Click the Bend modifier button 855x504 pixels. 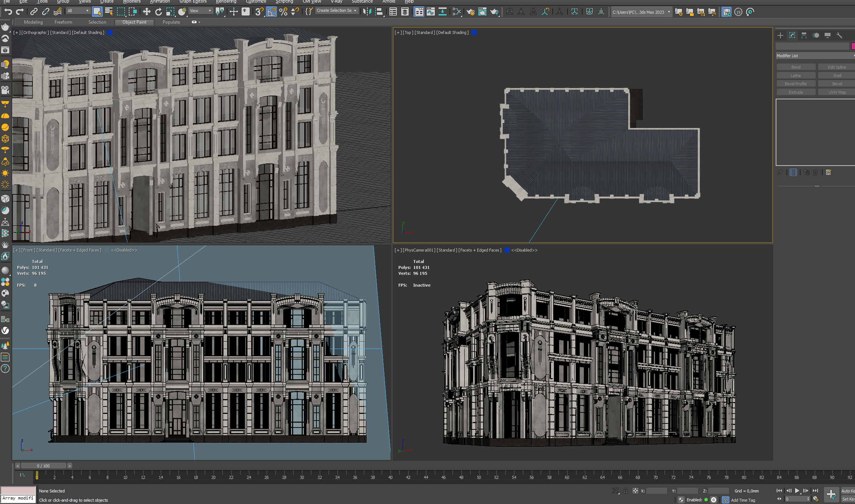[796, 67]
